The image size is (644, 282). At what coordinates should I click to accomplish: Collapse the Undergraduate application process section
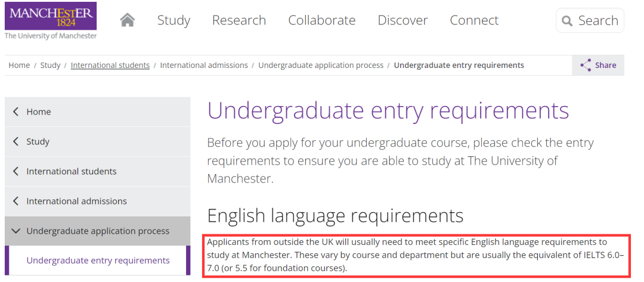(16, 231)
